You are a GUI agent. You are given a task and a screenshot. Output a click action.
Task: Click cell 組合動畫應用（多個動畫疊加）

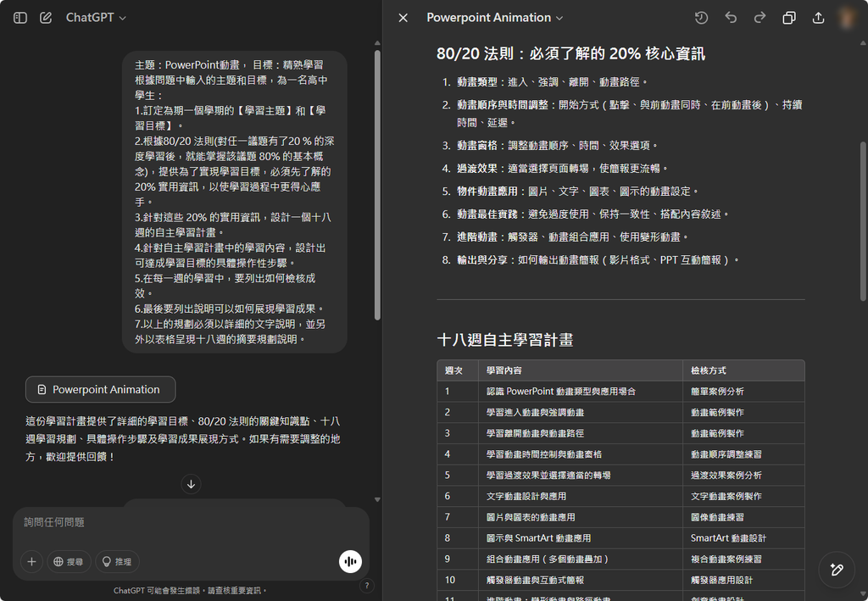[580, 559]
